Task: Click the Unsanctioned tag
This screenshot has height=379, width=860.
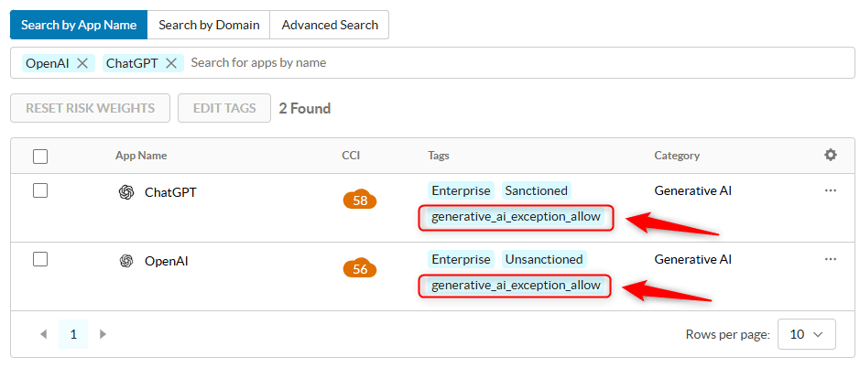Action: (x=544, y=259)
